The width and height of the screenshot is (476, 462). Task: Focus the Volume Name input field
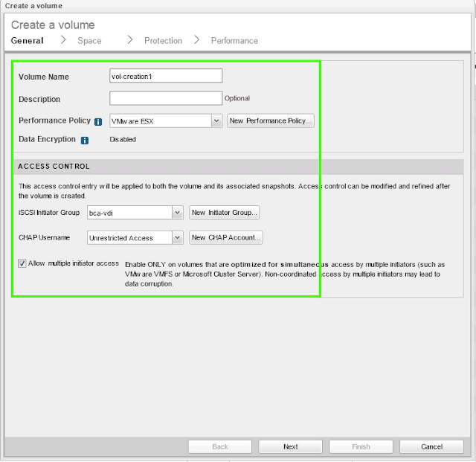coord(166,76)
